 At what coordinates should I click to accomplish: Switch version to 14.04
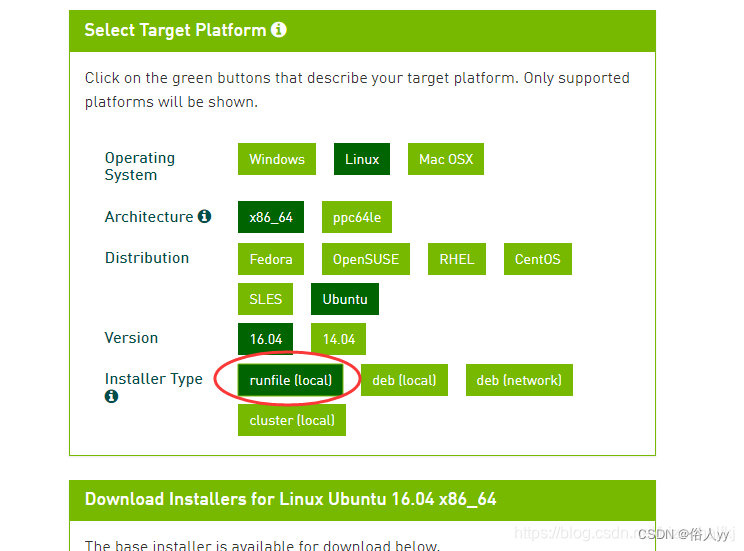(x=339, y=339)
